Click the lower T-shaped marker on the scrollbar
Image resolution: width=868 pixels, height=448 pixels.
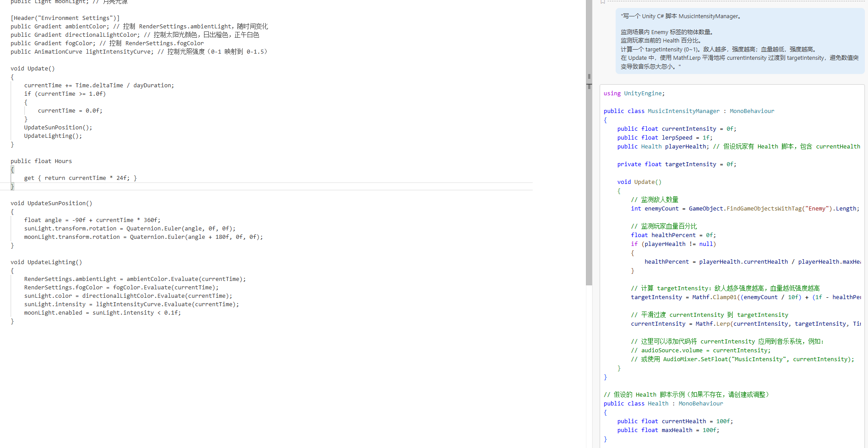click(x=589, y=86)
